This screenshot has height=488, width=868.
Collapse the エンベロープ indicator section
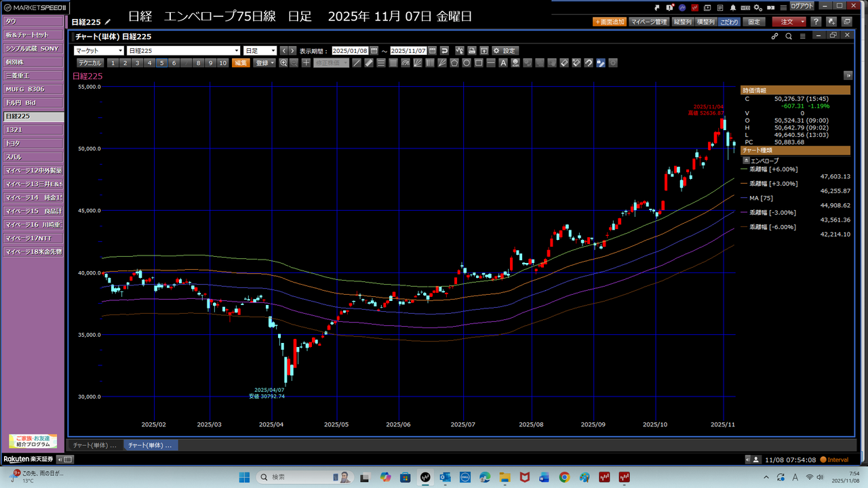click(747, 161)
